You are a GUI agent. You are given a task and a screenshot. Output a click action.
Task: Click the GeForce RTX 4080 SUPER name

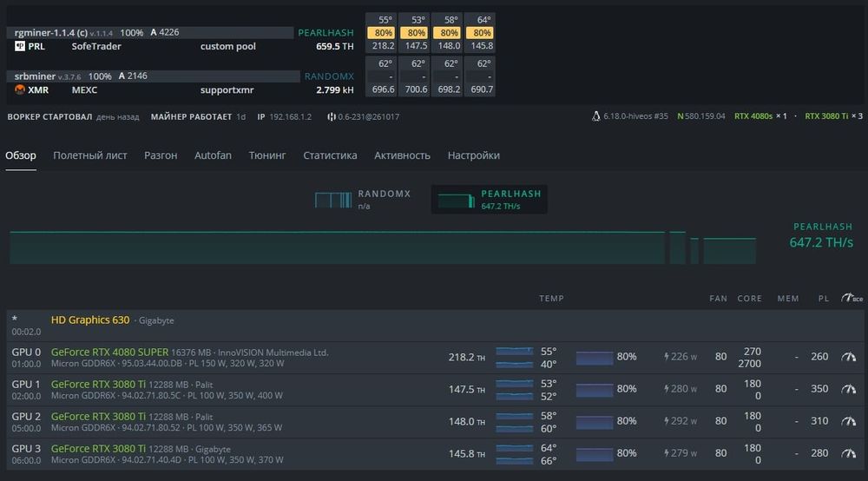pos(109,352)
